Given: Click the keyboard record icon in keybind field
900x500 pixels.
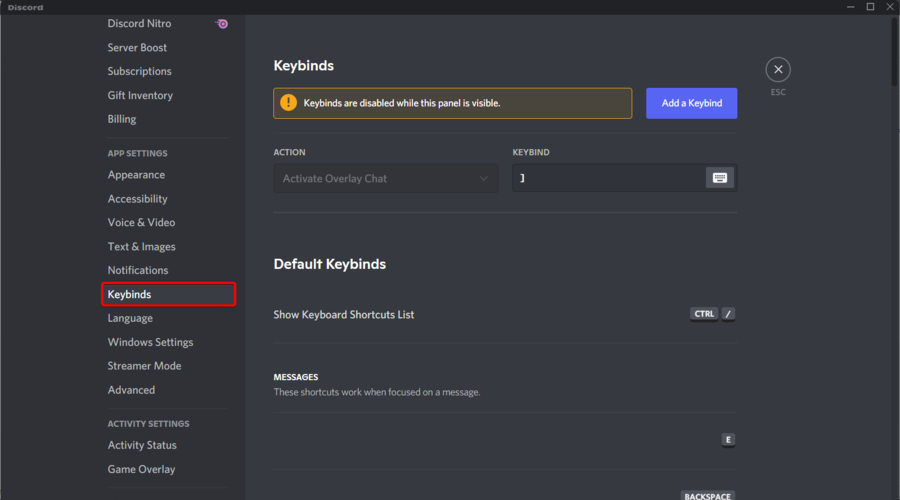Looking at the screenshot, I should (720, 178).
